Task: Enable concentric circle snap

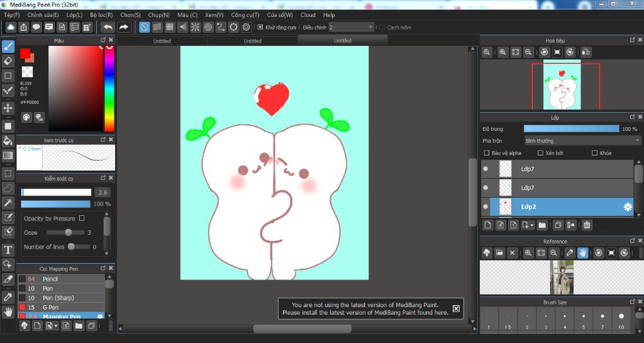Action: (208, 27)
